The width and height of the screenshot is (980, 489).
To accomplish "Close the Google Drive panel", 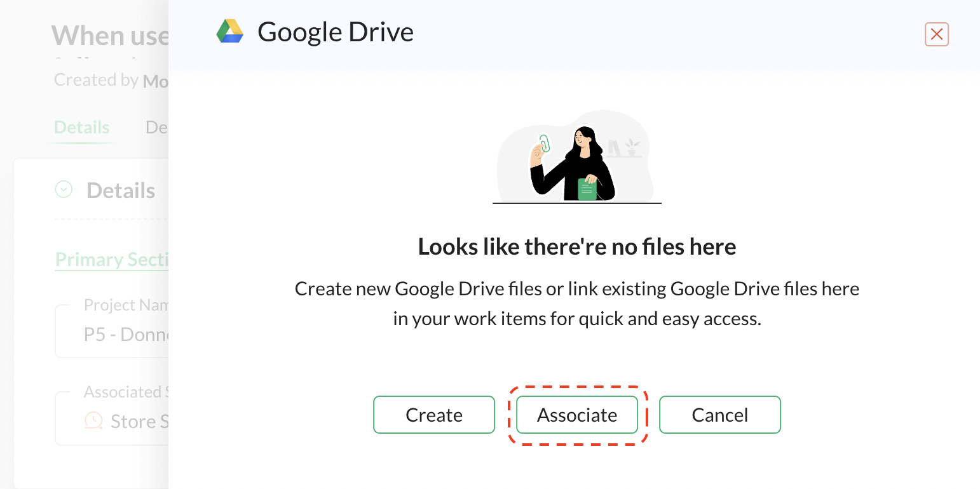I will [x=937, y=34].
